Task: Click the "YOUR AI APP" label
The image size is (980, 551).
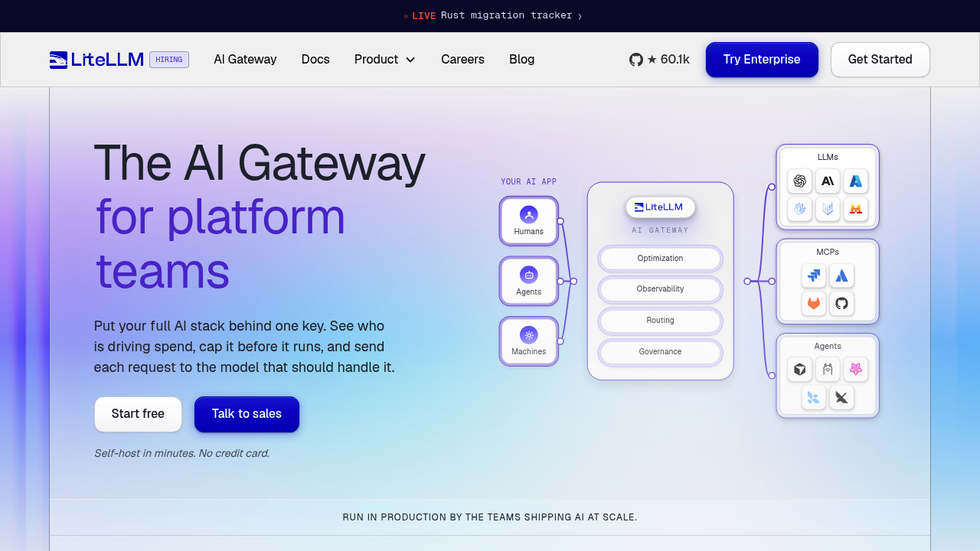Action: click(529, 182)
